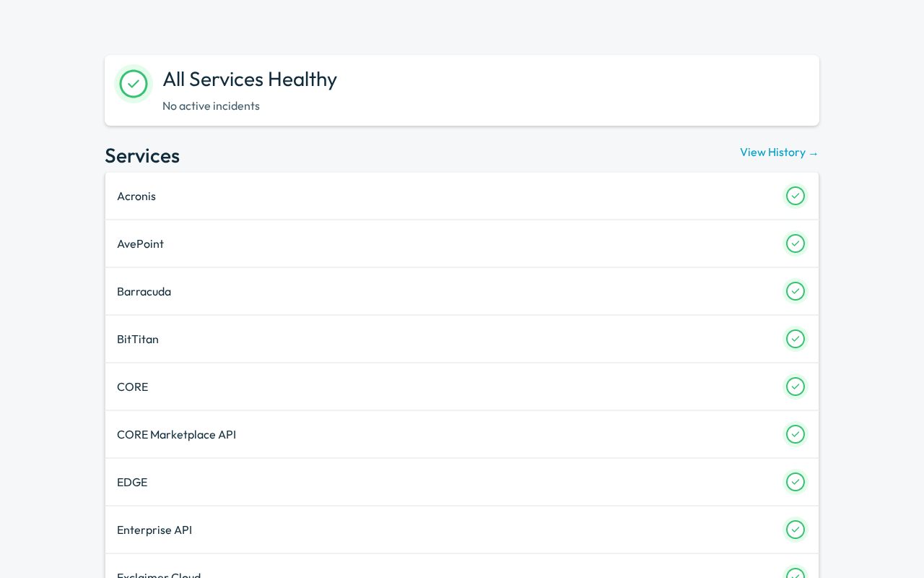Viewport: 924px width, 578px height.
Task: Select the Barracuda service name
Action: pos(144,291)
